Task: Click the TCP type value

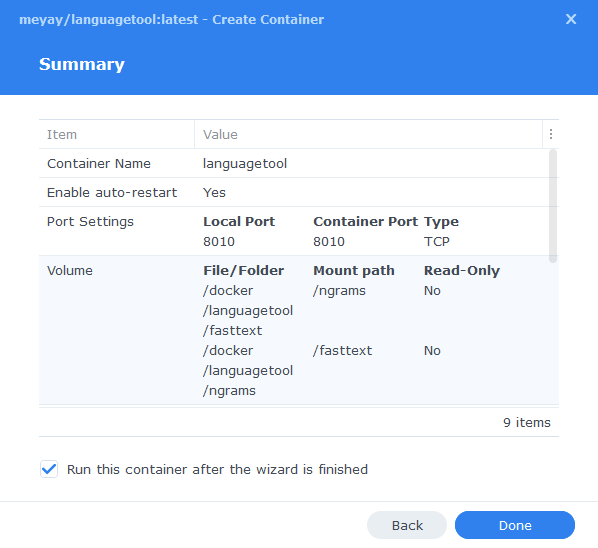Action: tap(437, 241)
